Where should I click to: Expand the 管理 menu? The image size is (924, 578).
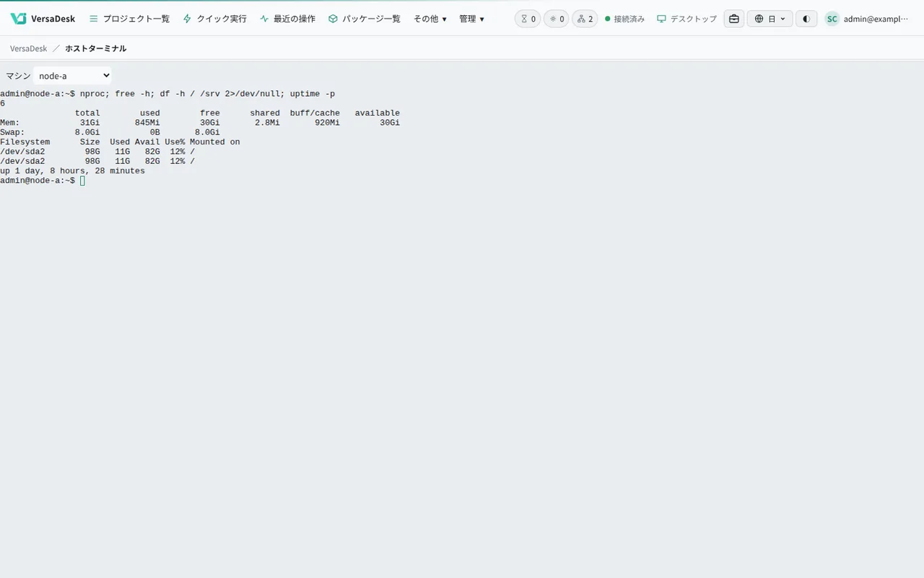click(x=472, y=19)
